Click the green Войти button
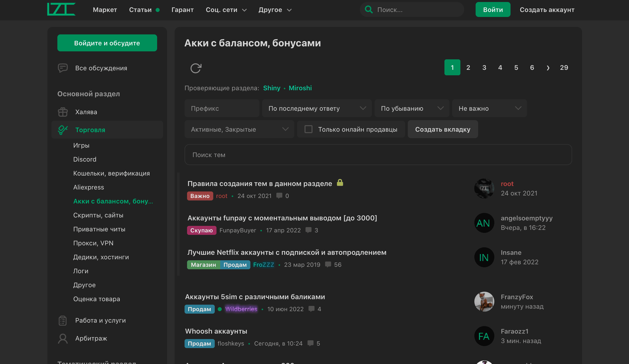The height and width of the screenshot is (364, 629). coord(493,10)
